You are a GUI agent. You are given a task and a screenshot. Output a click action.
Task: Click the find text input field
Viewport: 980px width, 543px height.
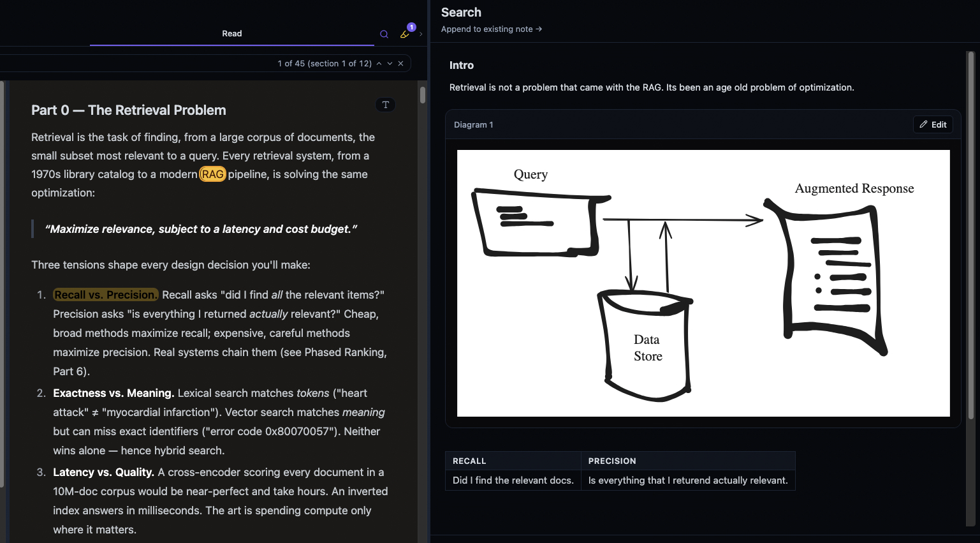click(137, 64)
